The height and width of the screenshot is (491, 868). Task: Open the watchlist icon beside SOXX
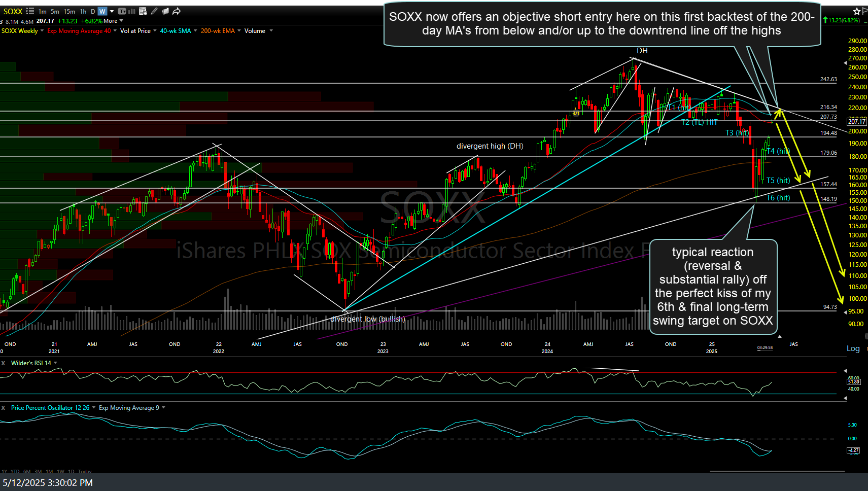[x=30, y=11]
